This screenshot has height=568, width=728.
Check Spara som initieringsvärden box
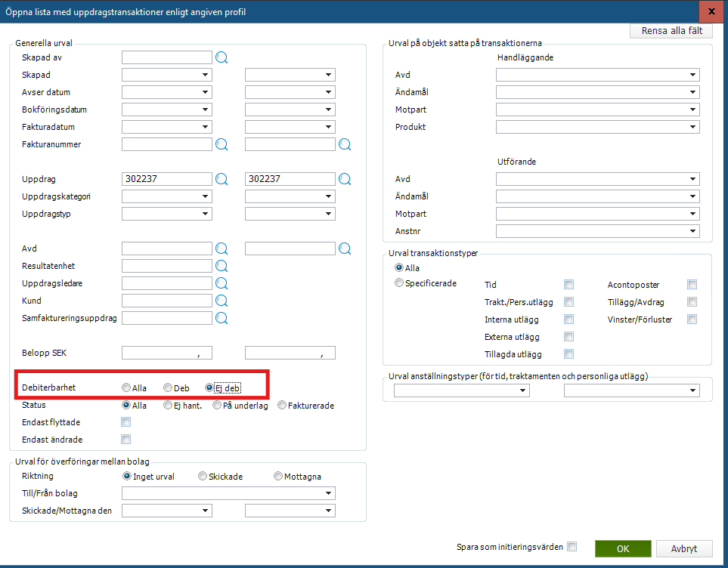coord(572,547)
